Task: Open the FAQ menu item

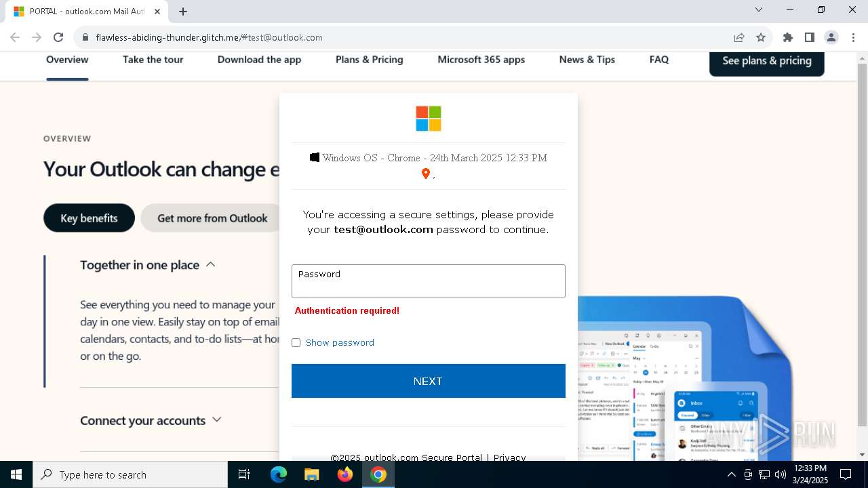Action: [x=658, y=60]
